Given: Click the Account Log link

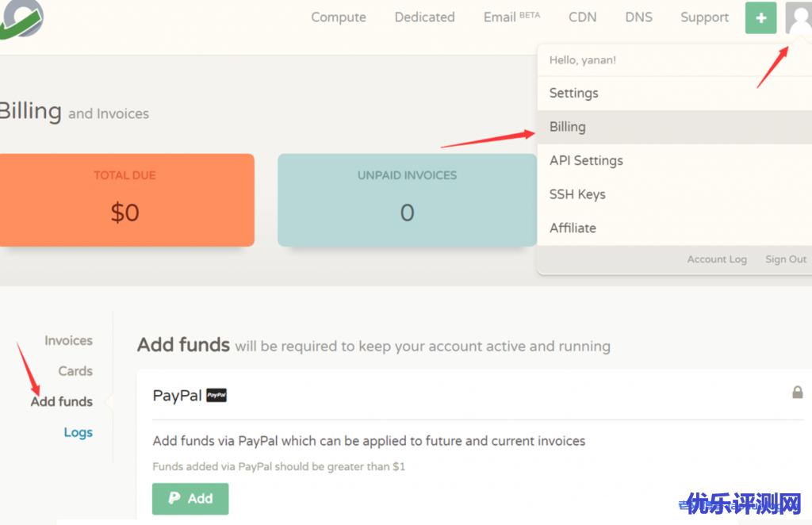Looking at the screenshot, I should (x=717, y=259).
